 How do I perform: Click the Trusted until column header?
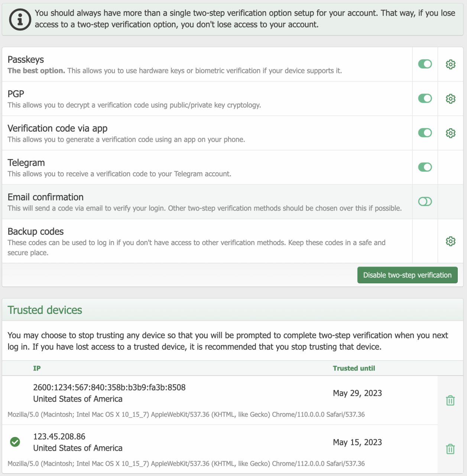(354, 368)
